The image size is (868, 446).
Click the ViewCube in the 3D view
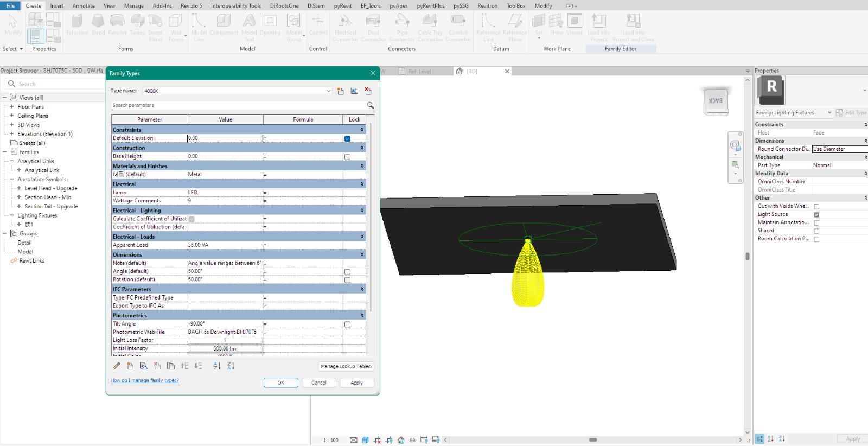click(716, 101)
